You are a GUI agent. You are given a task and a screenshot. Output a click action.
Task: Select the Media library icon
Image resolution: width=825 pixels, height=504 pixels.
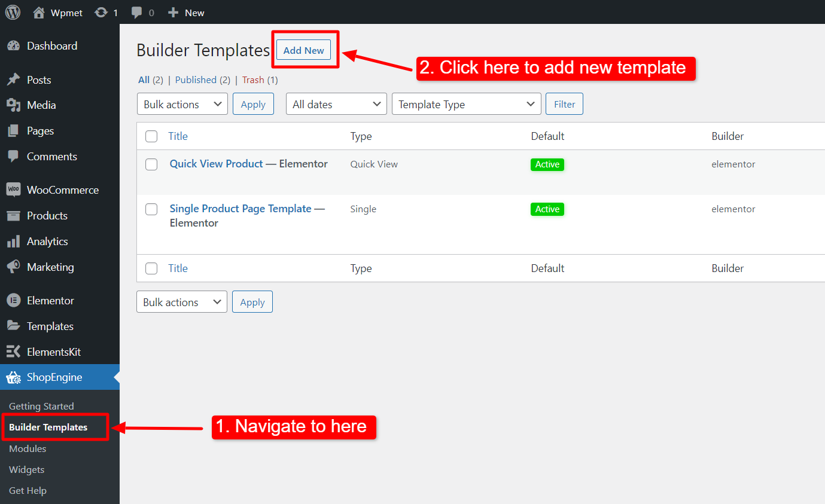tap(13, 105)
